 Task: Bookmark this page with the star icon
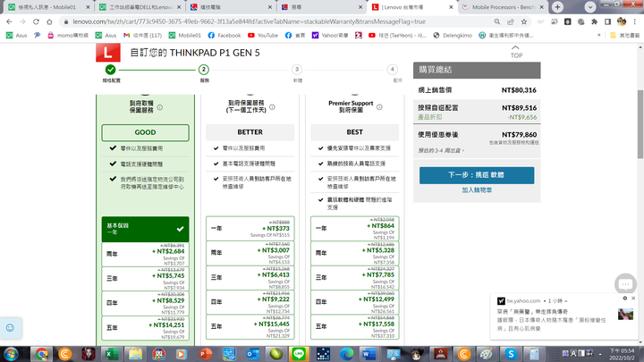coord(524,21)
